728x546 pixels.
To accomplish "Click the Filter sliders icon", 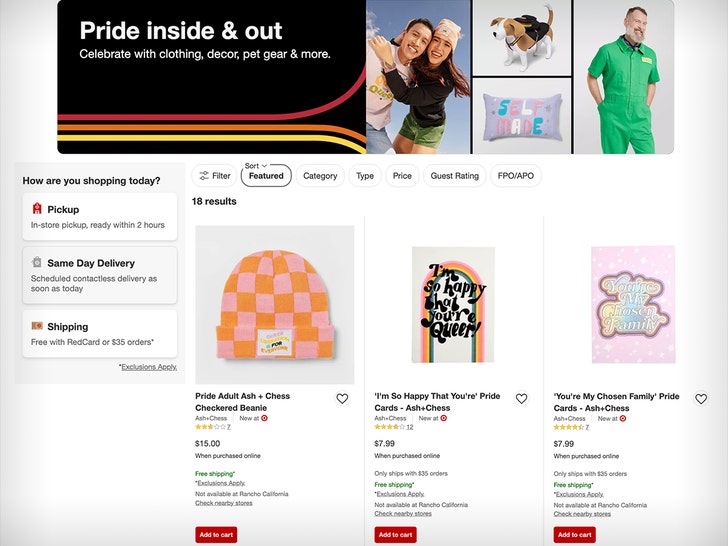I will click(x=204, y=176).
